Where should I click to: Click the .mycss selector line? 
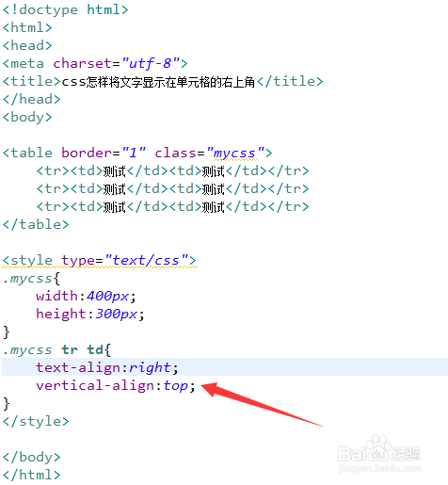31,279
